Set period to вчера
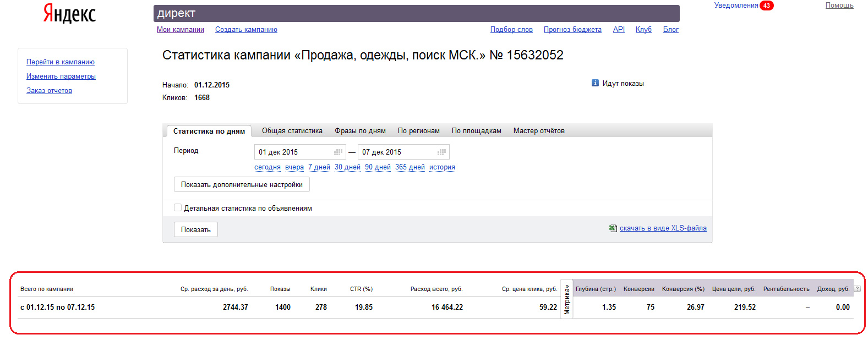This screenshot has width=868, height=340. (x=294, y=167)
